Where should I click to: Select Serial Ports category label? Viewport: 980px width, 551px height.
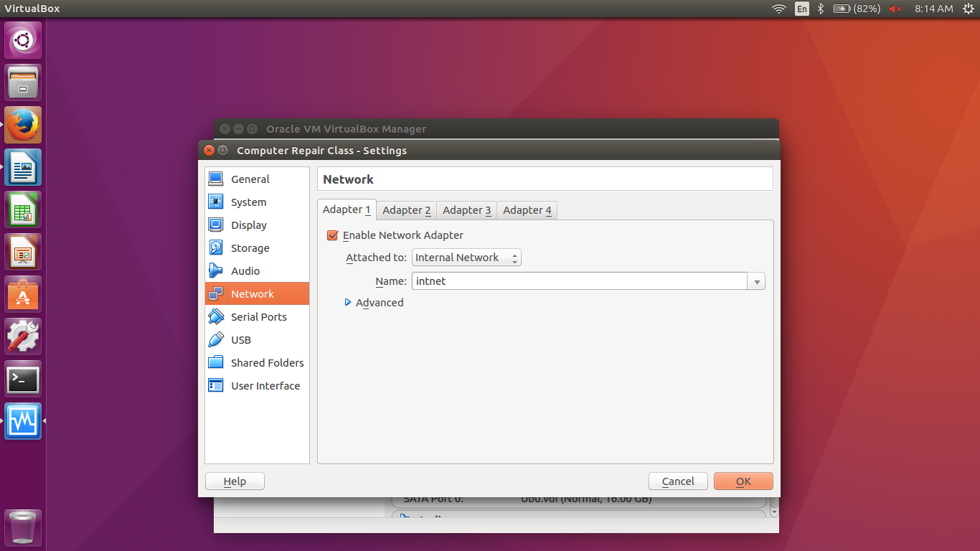(259, 317)
